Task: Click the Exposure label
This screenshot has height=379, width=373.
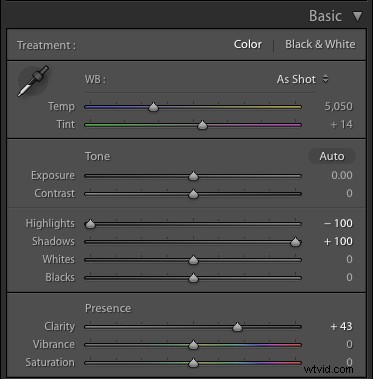Action: 53,176
